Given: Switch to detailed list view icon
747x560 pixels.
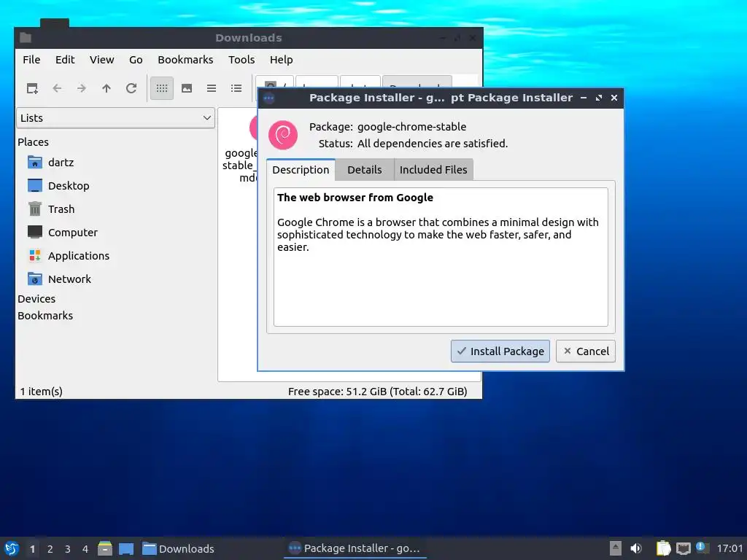Looking at the screenshot, I should click(x=236, y=88).
